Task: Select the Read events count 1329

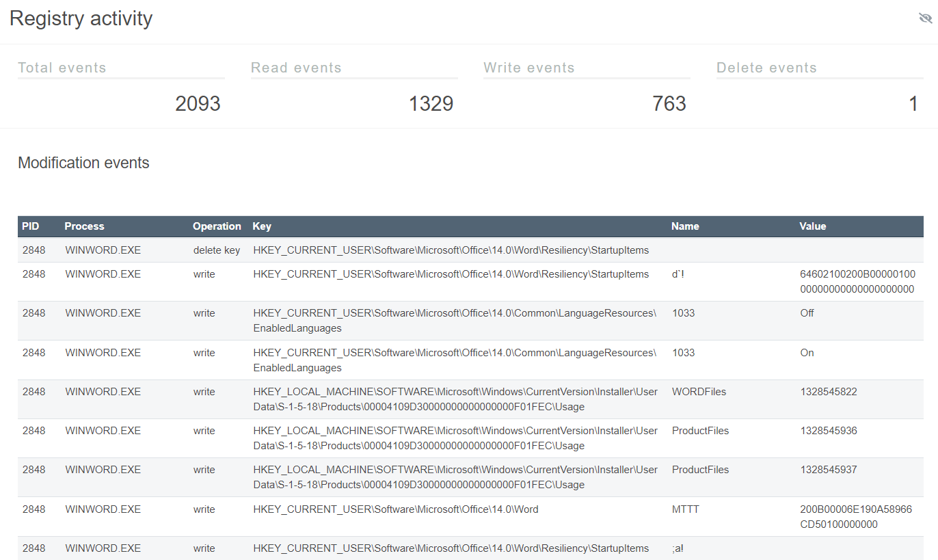Action: point(431,103)
